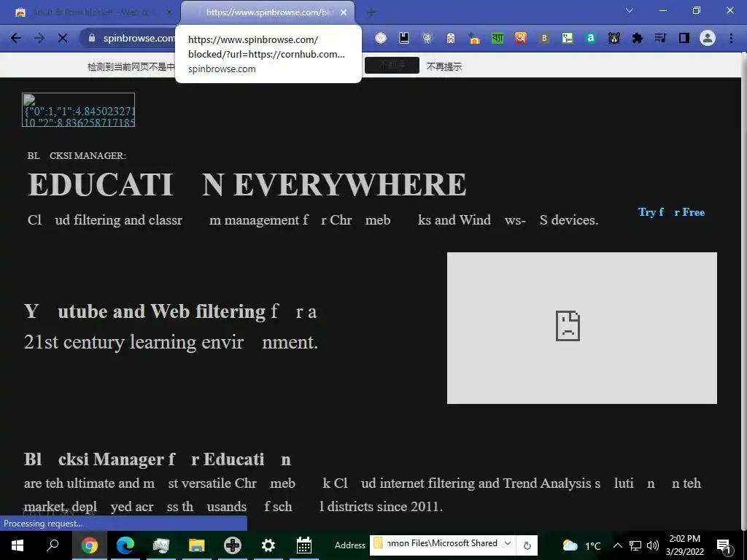Open the tab search chevron
The width and height of the screenshot is (747, 560).
pos(630,10)
